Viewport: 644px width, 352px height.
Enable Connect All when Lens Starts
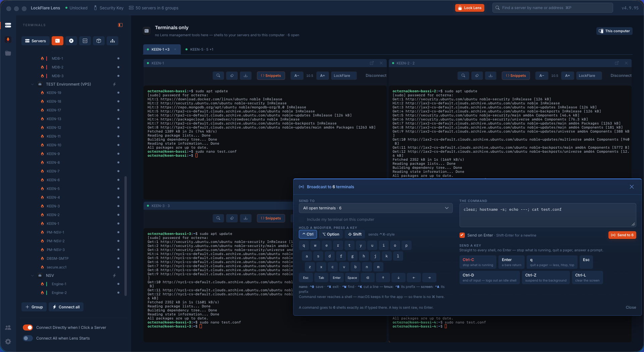pyautogui.click(x=28, y=338)
